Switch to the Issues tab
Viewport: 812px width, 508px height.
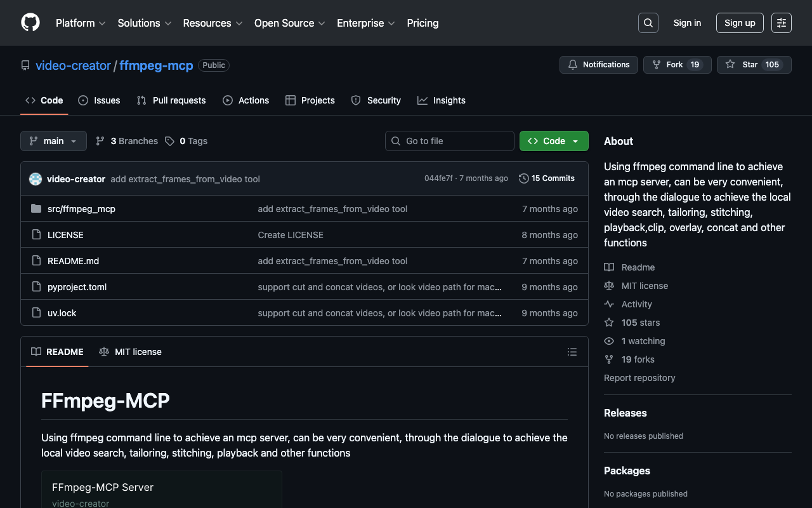[x=99, y=100]
